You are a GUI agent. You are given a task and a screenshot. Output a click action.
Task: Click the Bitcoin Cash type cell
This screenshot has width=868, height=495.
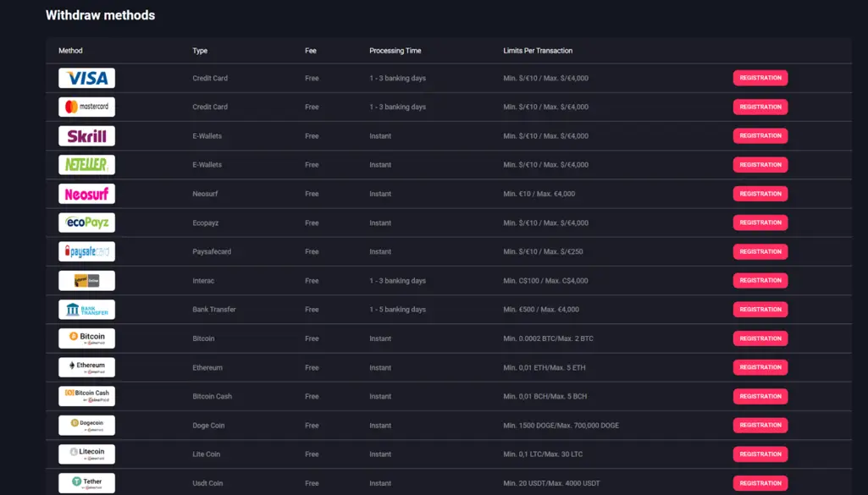[212, 396]
